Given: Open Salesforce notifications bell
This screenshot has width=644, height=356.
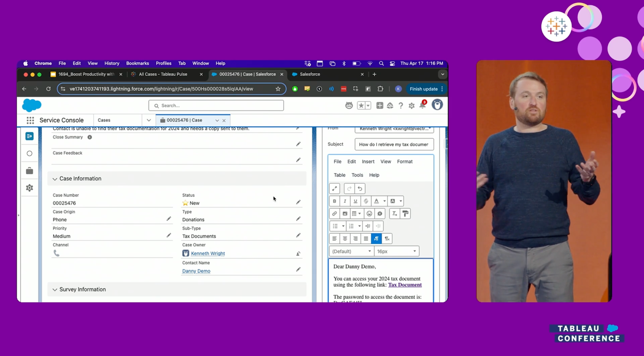Looking at the screenshot, I should tap(423, 105).
